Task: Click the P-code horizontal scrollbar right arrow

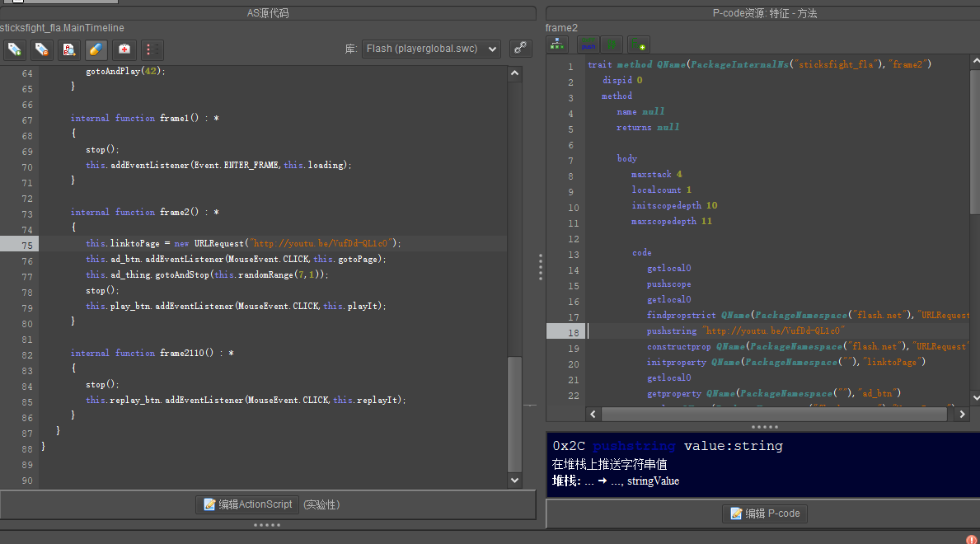Action: click(x=960, y=414)
